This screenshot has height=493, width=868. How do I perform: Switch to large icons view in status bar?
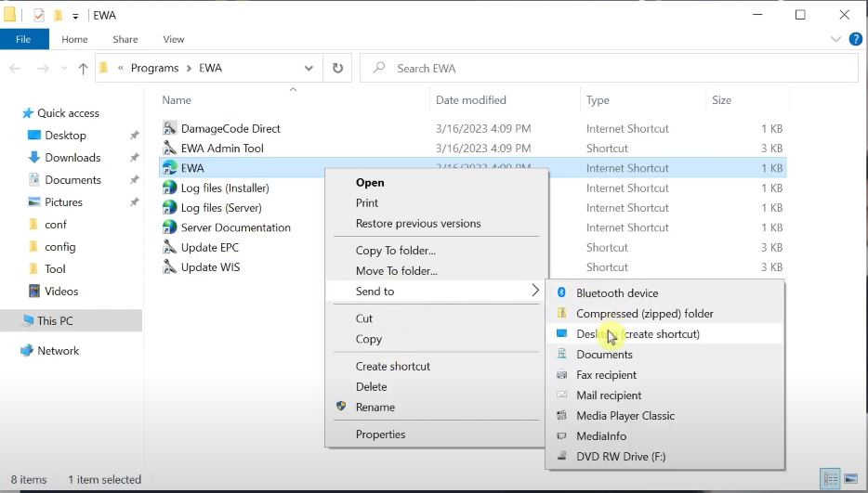click(x=850, y=479)
